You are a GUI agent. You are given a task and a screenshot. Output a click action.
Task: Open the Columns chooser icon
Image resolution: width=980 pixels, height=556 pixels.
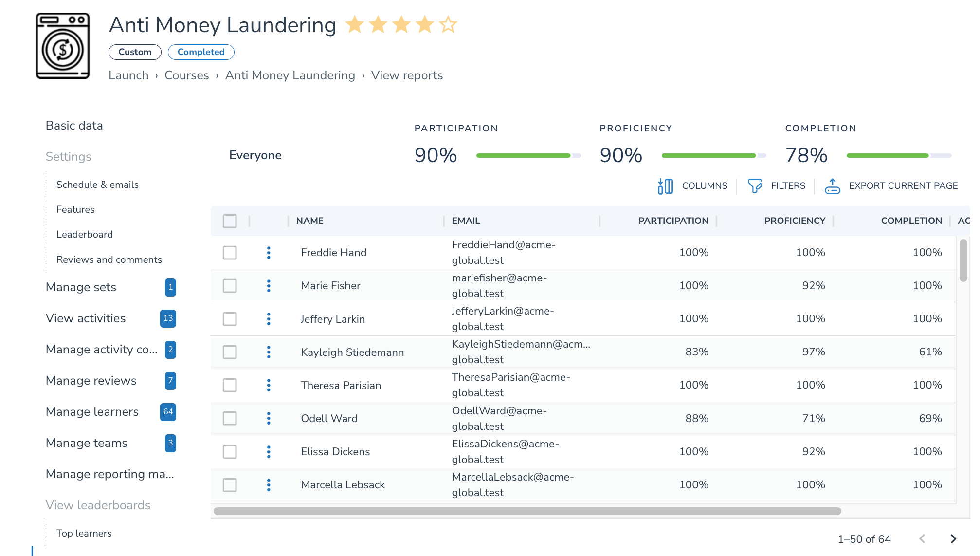pos(665,186)
